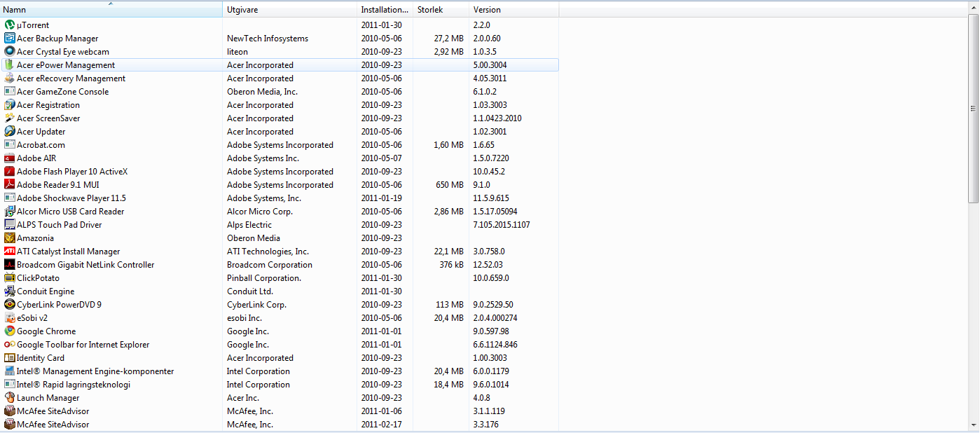Click the CyberLink PowerDVD 9 icon

pyautogui.click(x=10, y=305)
